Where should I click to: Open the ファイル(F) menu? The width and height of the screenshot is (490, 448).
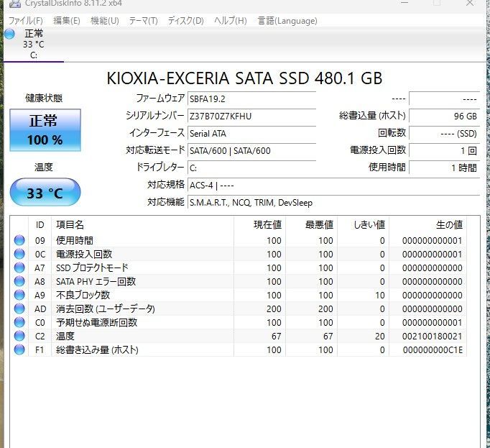pyautogui.click(x=26, y=21)
